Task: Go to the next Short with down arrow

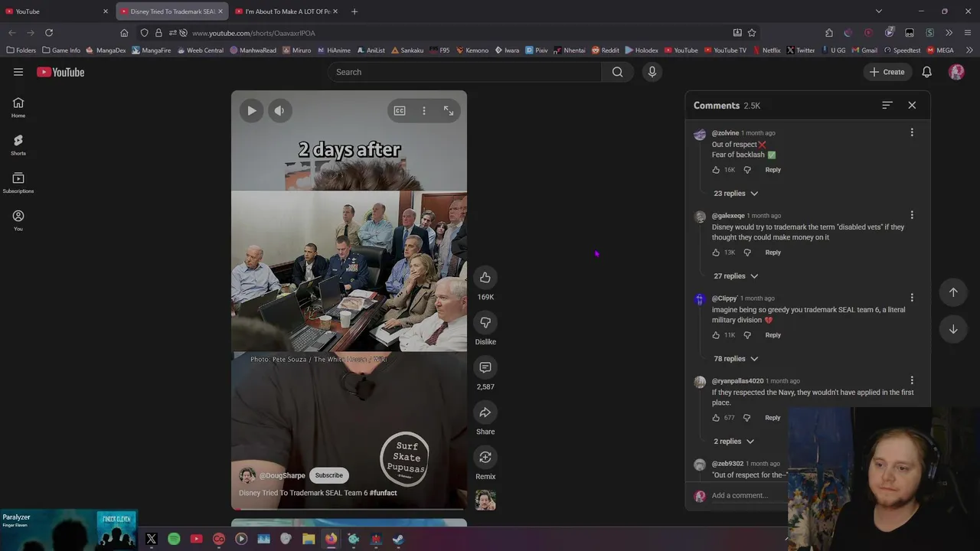Action: 953,329
